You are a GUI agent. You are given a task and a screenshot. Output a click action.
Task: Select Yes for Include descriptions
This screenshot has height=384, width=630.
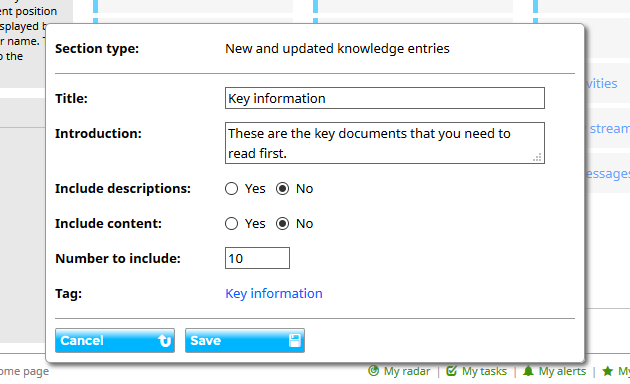231,188
